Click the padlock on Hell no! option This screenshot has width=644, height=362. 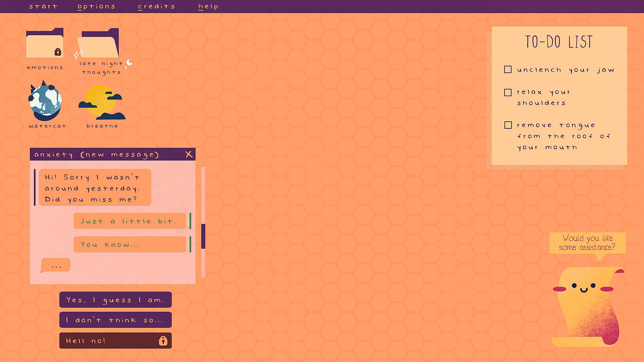(x=163, y=341)
